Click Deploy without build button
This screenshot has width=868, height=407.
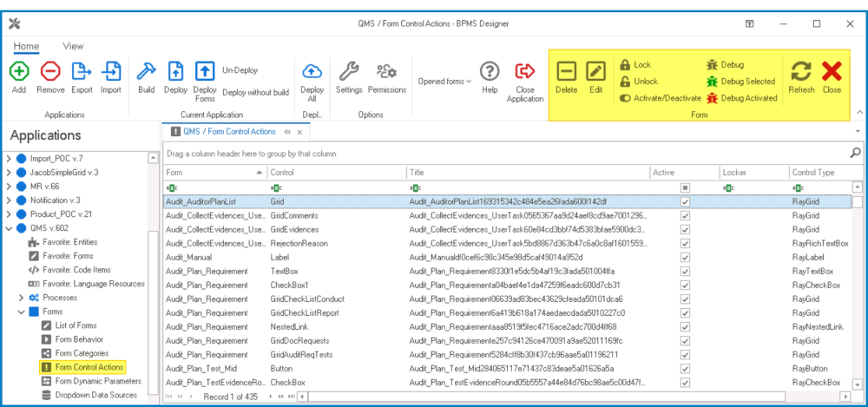point(256,93)
